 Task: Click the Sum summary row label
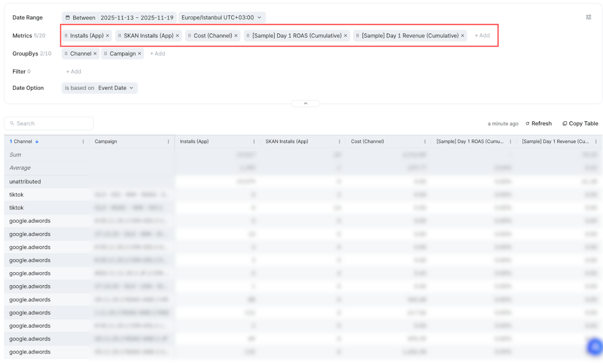point(15,155)
